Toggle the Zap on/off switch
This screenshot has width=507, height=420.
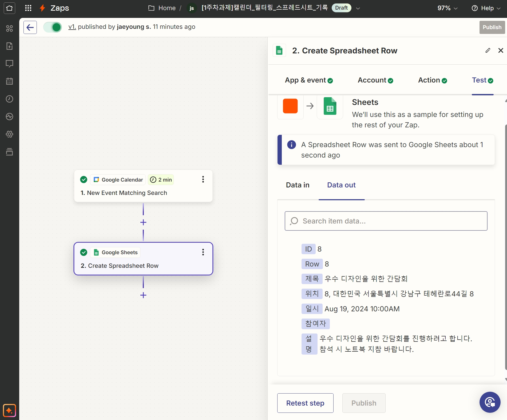pyautogui.click(x=53, y=27)
